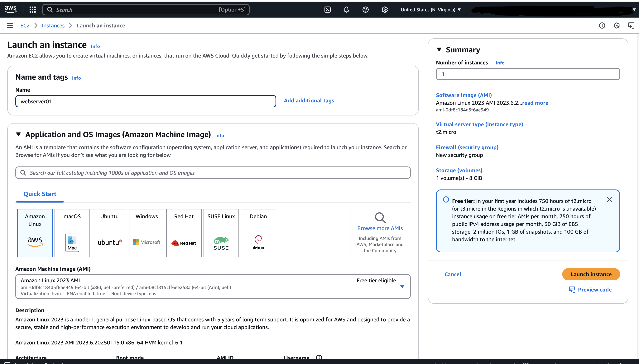This screenshot has width=639, height=364.
Task: Collapse the Summary panel
Action: pyautogui.click(x=439, y=49)
